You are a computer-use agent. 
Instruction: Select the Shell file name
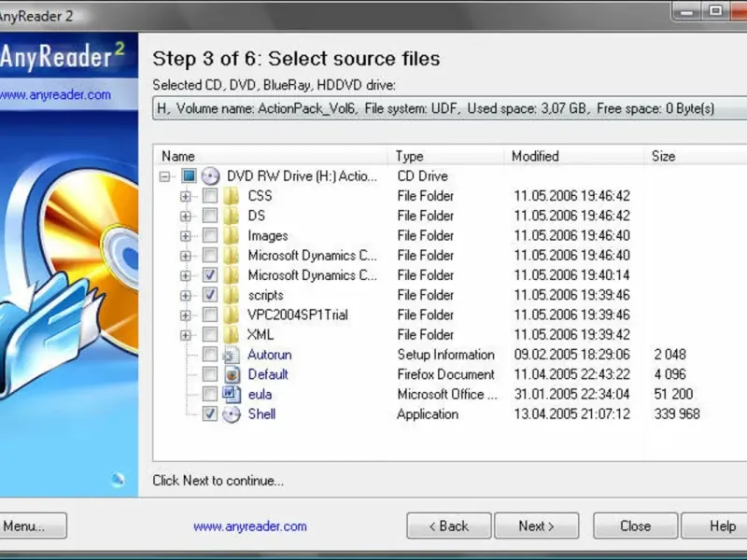pyautogui.click(x=261, y=414)
